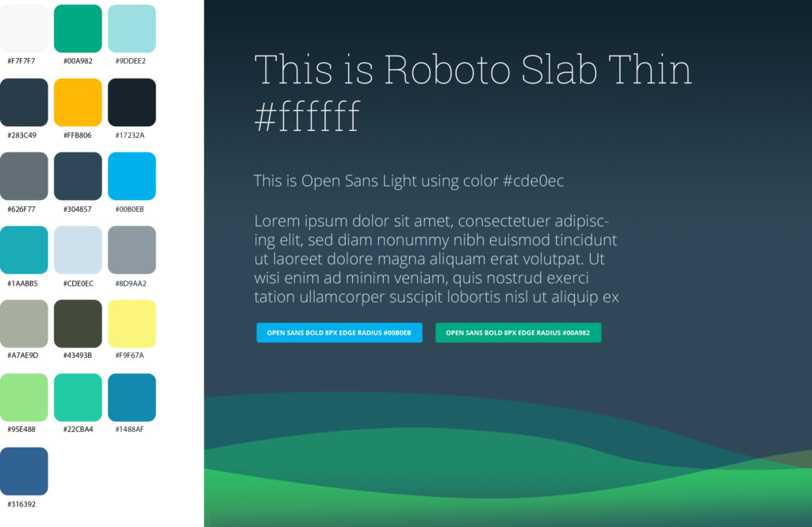The image size is (812, 527).
Task: Pick the #43493B dark olive swatch
Action: [78, 324]
